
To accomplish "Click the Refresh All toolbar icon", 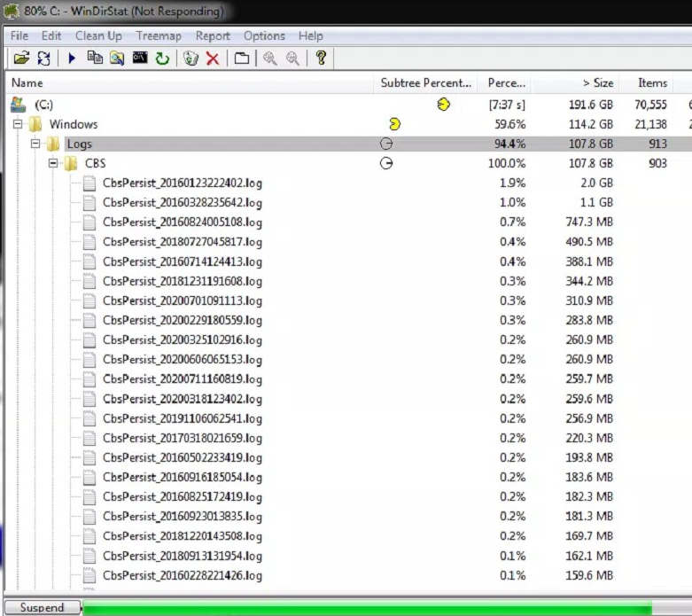I will coord(43,58).
